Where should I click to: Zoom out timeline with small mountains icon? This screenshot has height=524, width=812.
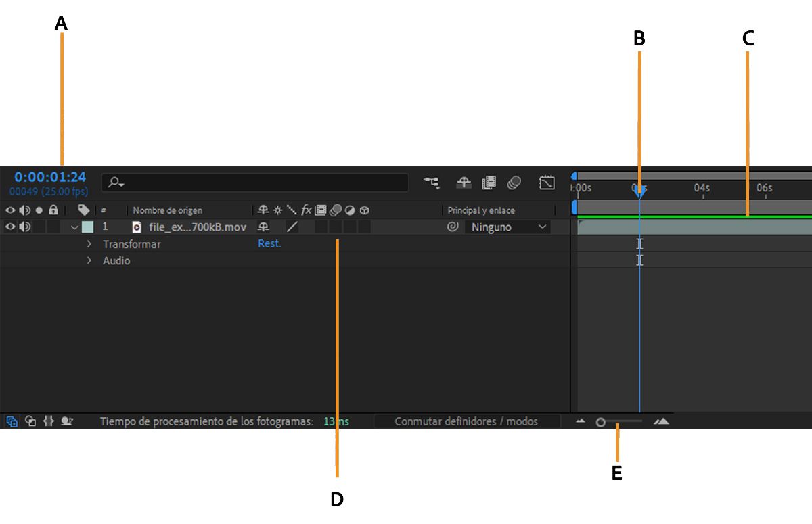click(x=581, y=421)
